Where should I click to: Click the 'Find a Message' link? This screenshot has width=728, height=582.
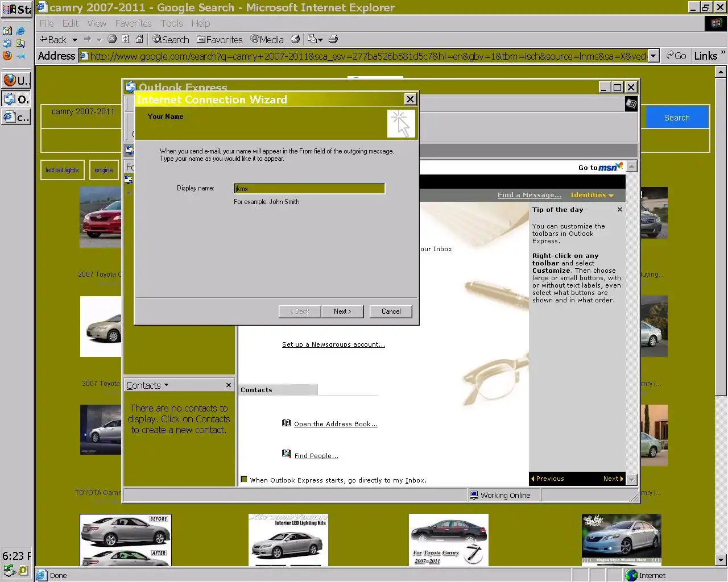[529, 195]
